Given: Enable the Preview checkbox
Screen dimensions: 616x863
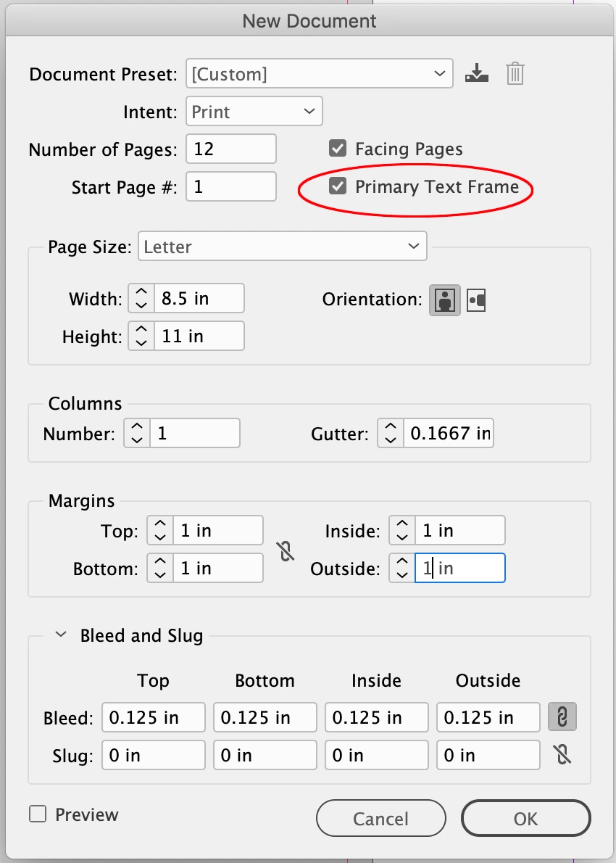Looking at the screenshot, I should click(38, 814).
